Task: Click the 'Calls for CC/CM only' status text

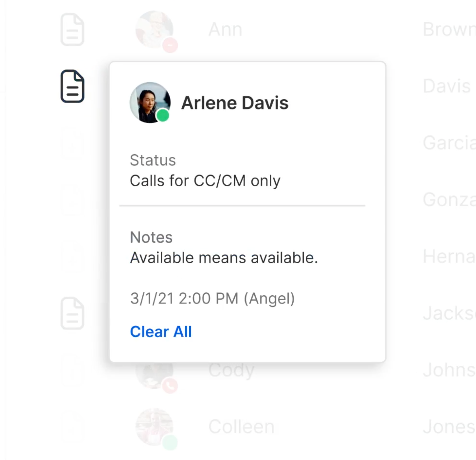Action: pyautogui.click(x=205, y=181)
